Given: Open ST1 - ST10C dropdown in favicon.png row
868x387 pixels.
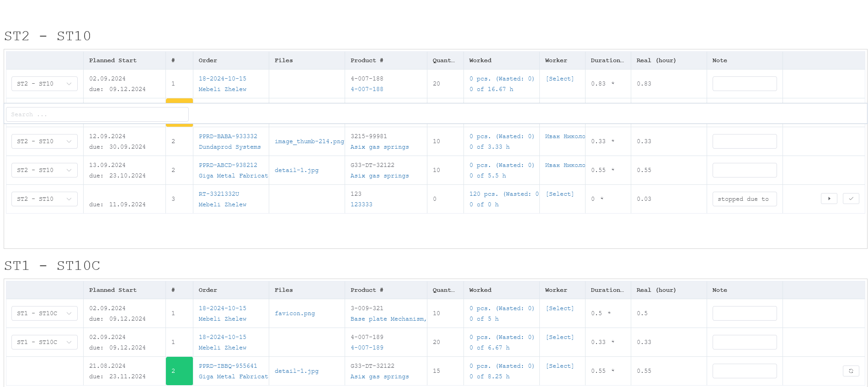Looking at the screenshot, I should pos(44,313).
